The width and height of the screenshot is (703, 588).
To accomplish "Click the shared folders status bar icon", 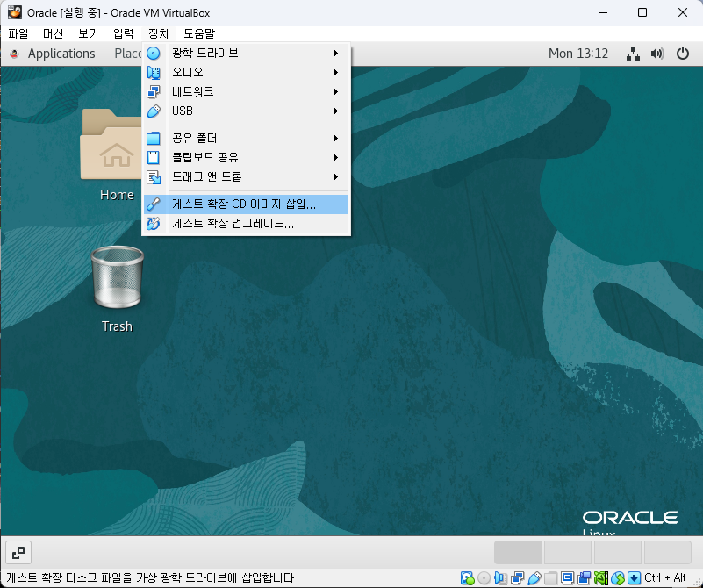I will [550, 578].
